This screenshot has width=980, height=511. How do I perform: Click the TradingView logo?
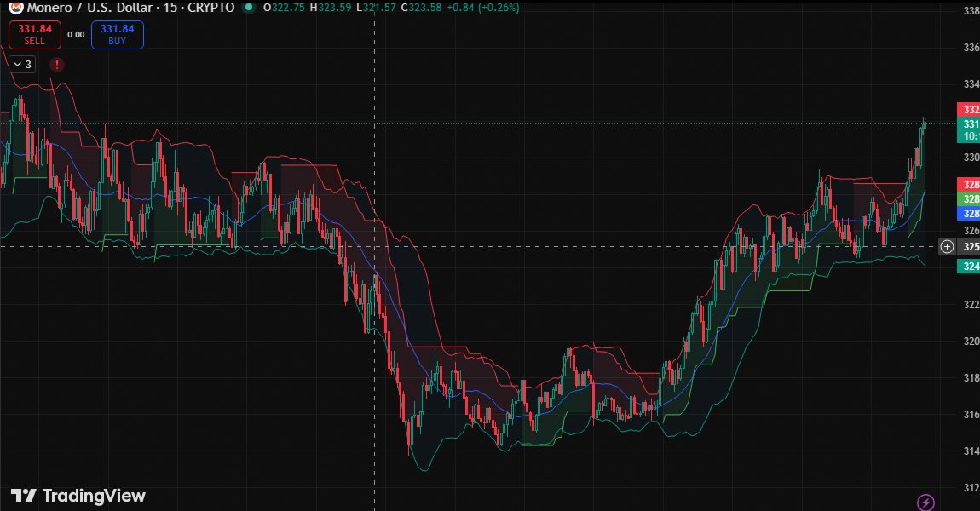78,496
